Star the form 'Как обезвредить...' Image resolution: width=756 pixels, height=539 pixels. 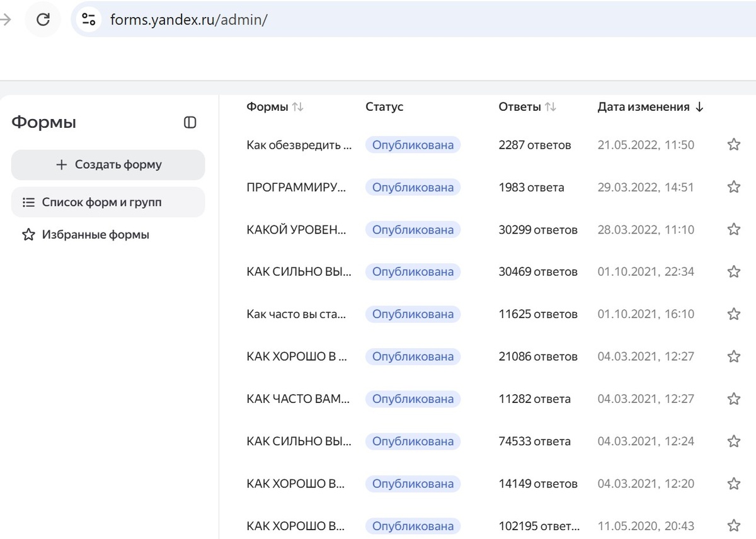coord(733,145)
